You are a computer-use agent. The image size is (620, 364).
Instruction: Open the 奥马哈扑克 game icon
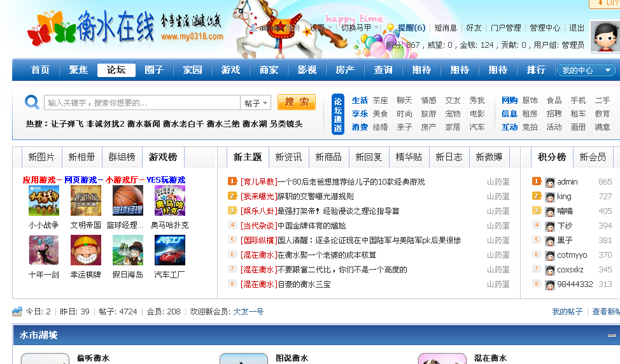(x=169, y=200)
